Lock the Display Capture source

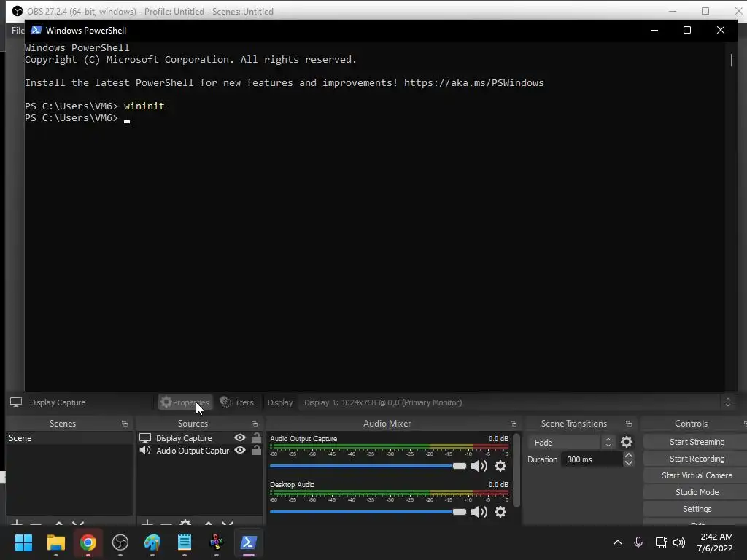click(x=256, y=437)
